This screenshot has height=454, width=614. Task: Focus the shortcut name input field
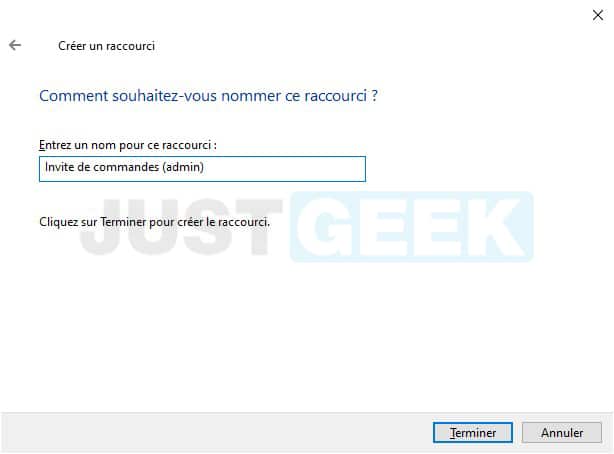point(202,169)
